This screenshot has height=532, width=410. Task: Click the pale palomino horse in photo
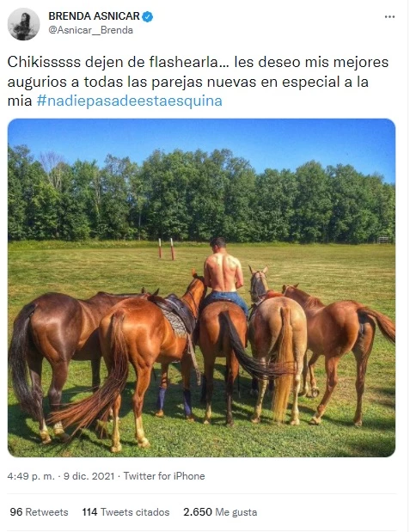coord(277,343)
